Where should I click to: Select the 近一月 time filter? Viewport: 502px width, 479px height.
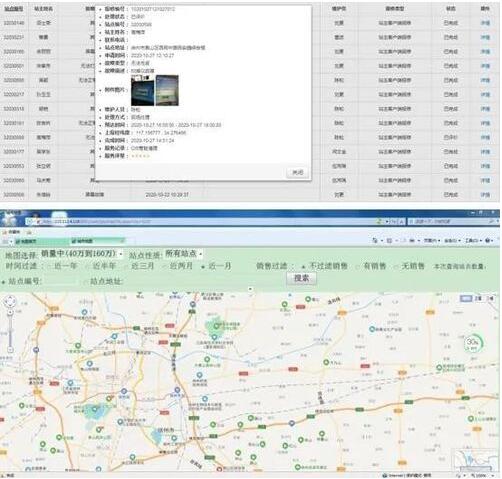216,266
